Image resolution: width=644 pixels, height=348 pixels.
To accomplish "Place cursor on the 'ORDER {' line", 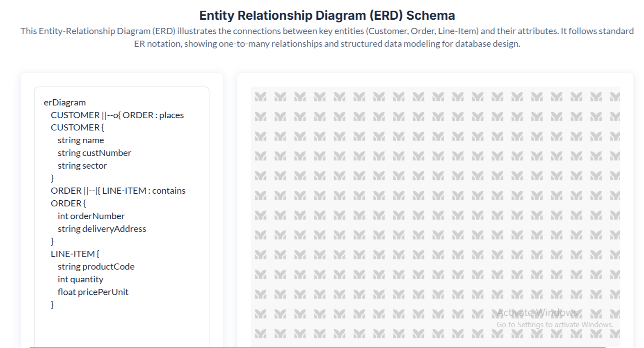I will (x=68, y=204).
